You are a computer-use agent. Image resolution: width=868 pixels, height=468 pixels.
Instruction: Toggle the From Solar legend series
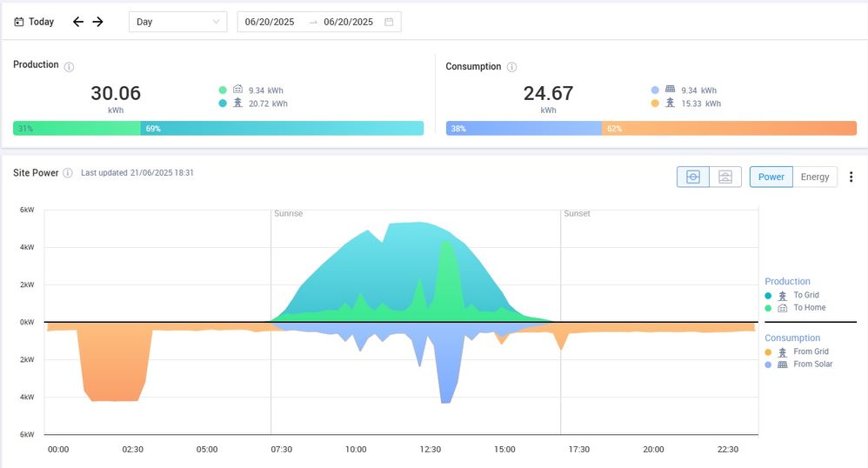point(812,364)
